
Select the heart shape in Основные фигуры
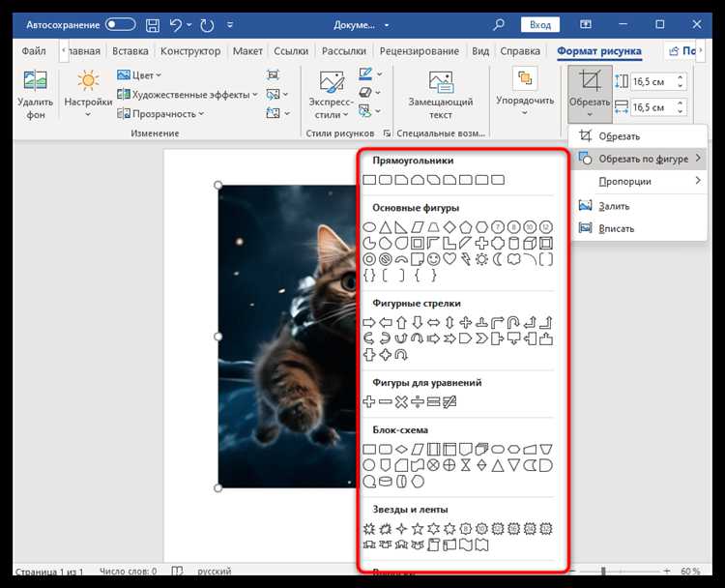[449, 259]
